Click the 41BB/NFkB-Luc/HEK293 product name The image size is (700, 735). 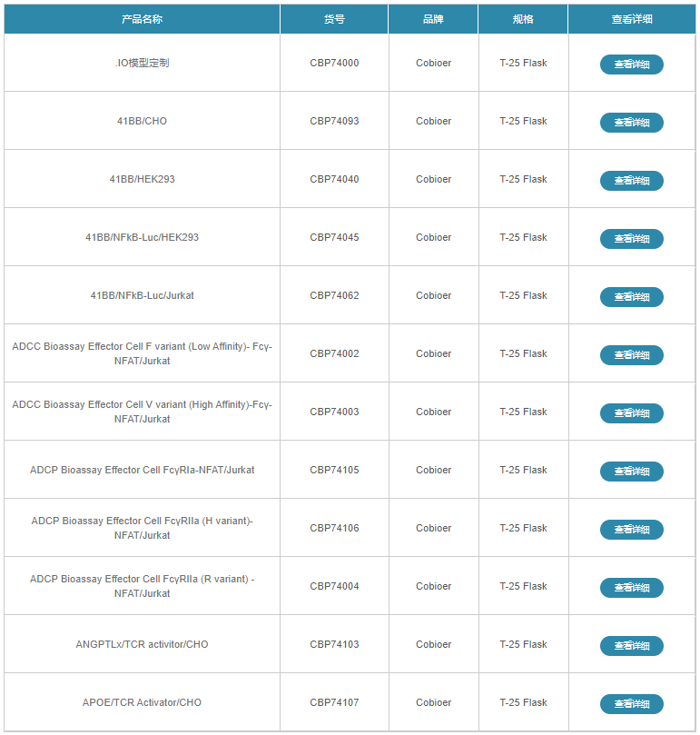(142, 237)
